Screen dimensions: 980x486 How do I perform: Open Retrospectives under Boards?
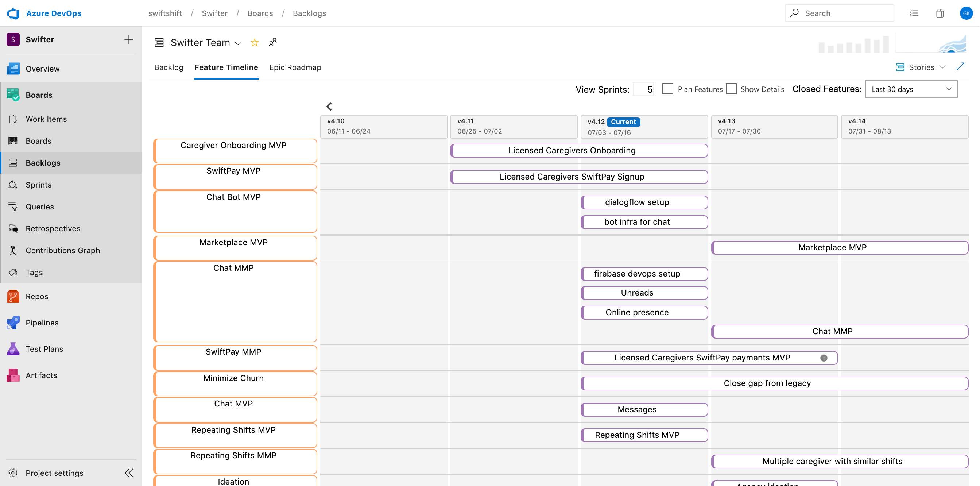pyautogui.click(x=53, y=228)
